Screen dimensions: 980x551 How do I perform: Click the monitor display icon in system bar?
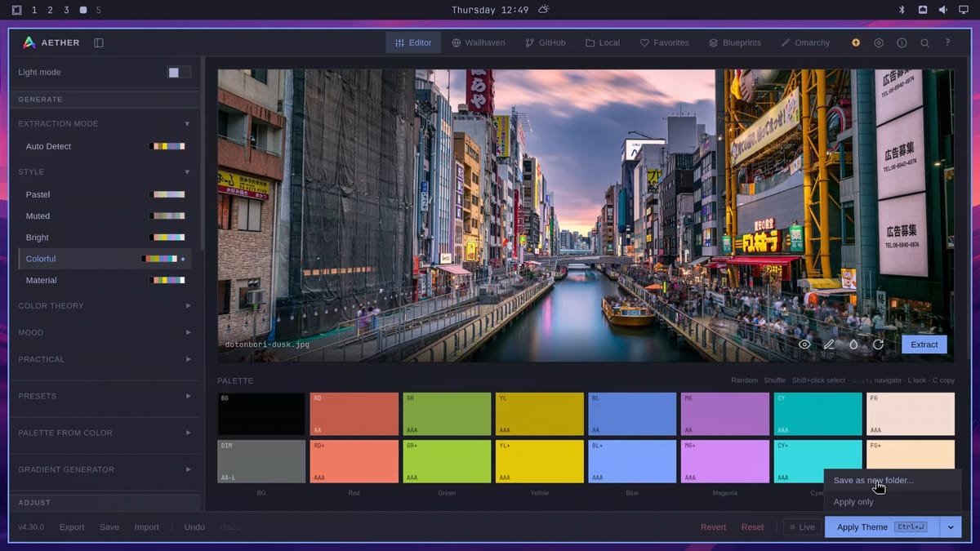click(x=964, y=10)
